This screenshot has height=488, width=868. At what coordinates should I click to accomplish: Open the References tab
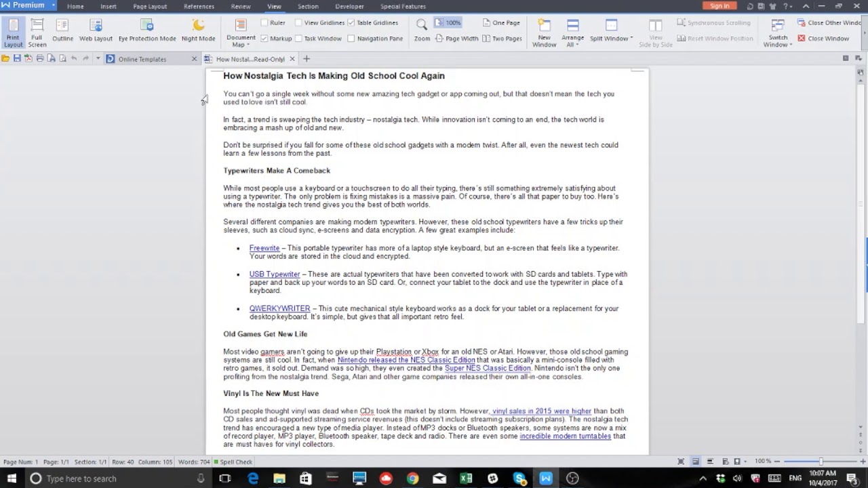coord(199,6)
